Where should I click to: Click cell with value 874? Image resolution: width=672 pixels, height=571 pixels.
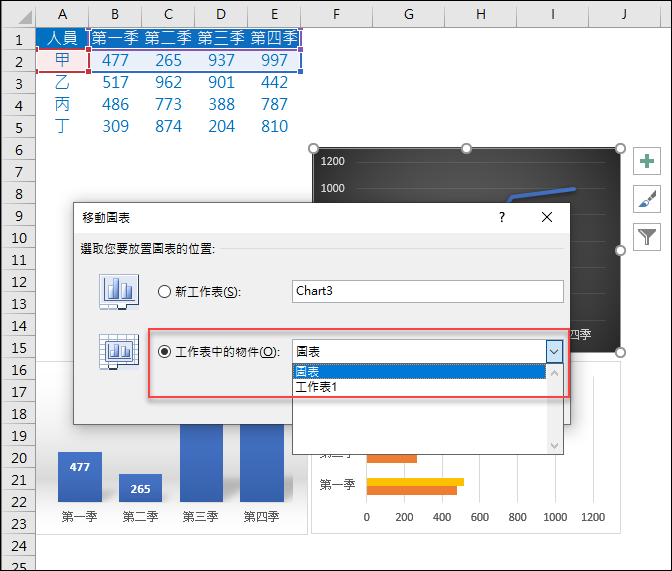(x=168, y=126)
